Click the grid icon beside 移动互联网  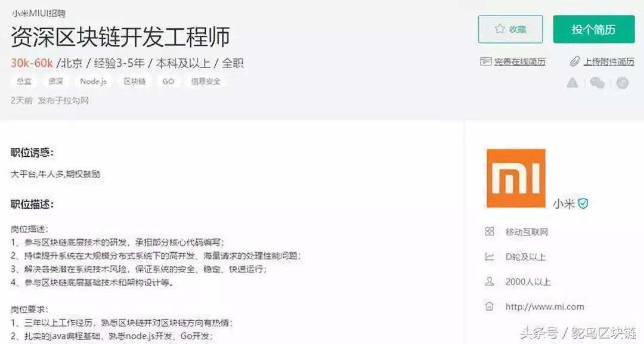coord(489,231)
